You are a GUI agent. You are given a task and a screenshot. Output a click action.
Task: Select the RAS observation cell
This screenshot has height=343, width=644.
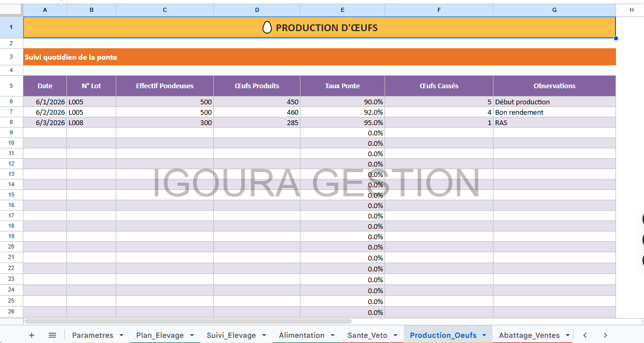[x=555, y=122]
